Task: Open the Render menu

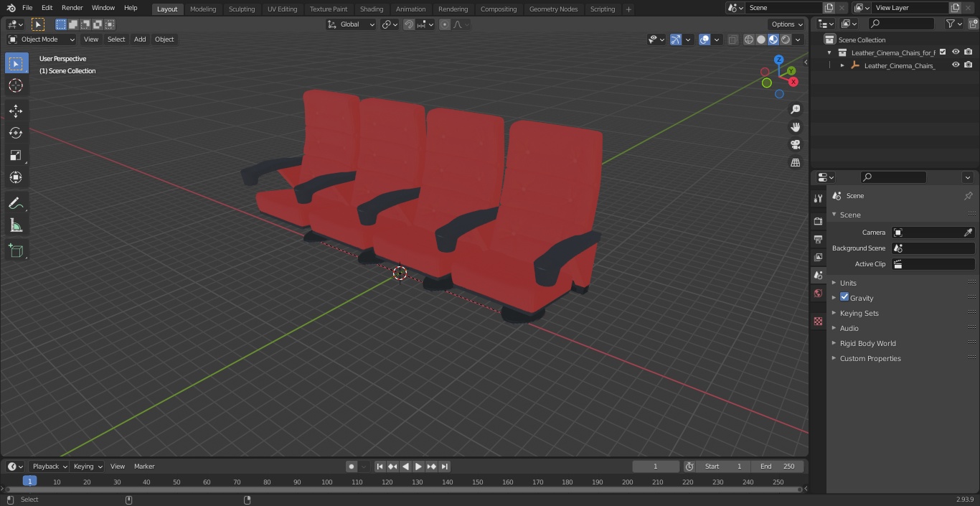Action: (x=72, y=8)
